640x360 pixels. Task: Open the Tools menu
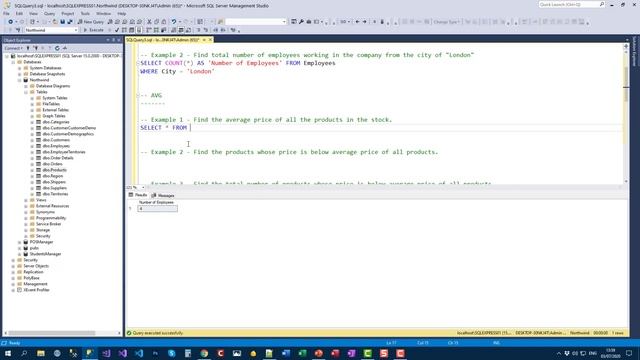coord(85,13)
